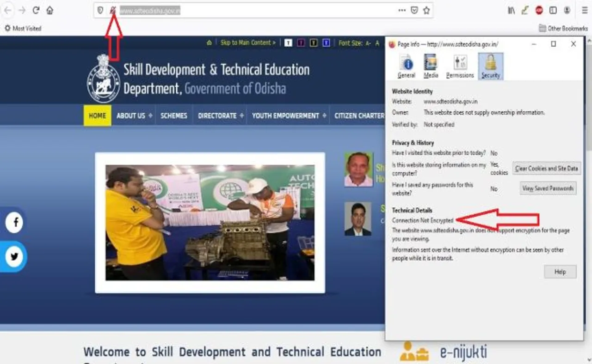Click the Facebook share icon
The width and height of the screenshot is (592, 364).
15,223
